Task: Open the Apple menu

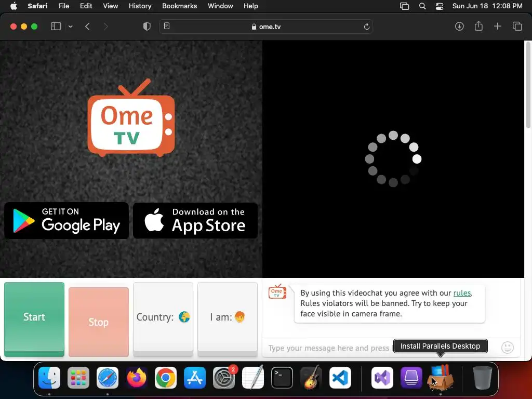Action: pos(14,6)
